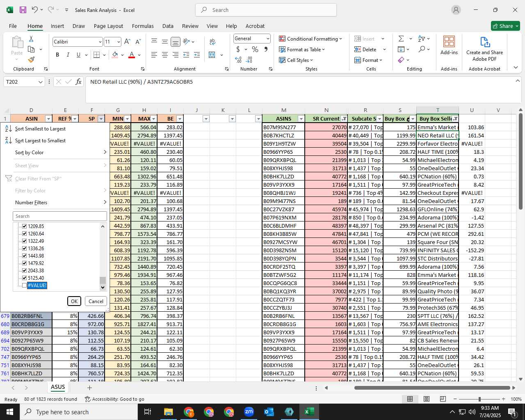Switch to Page Layout view icon
Image resolution: width=525 pixels, height=420 pixels.
click(x=427, y=399)
